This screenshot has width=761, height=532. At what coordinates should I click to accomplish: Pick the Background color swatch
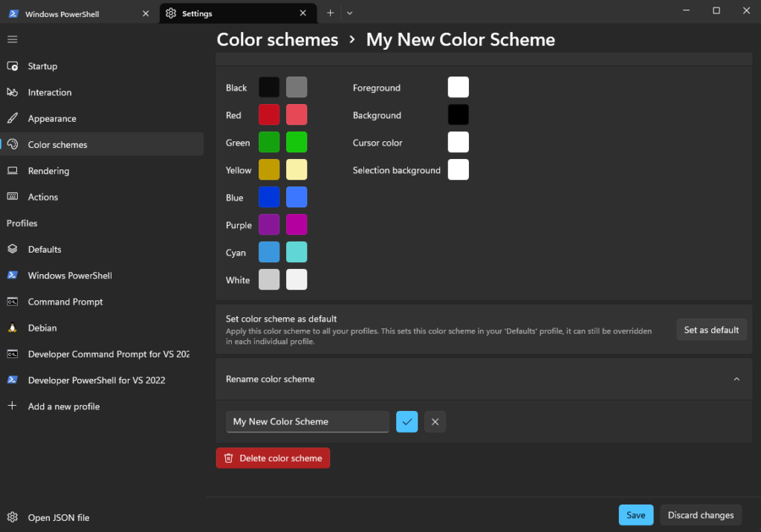pyautogui.click(x=458, y=115)
